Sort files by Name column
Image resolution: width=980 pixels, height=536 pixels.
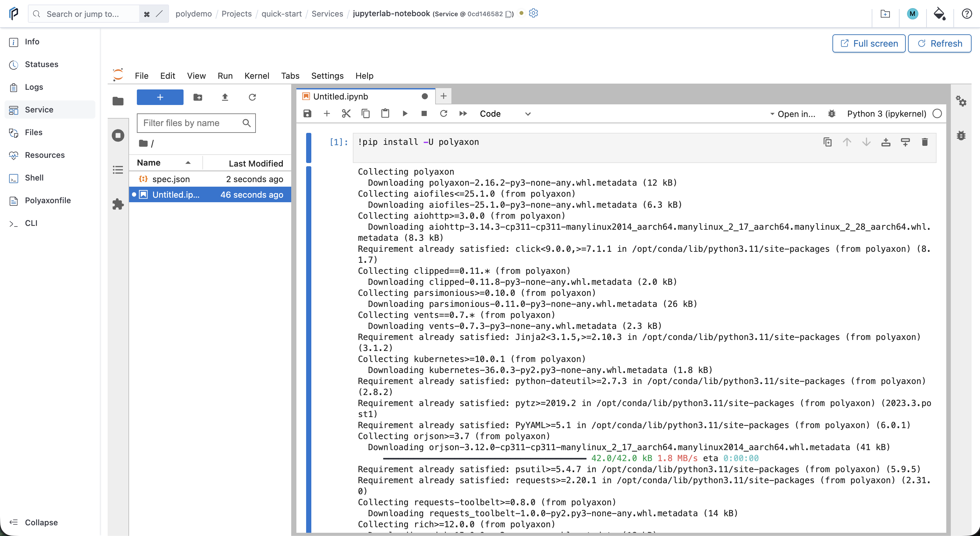pyautogui.click(x=165, y=163)
